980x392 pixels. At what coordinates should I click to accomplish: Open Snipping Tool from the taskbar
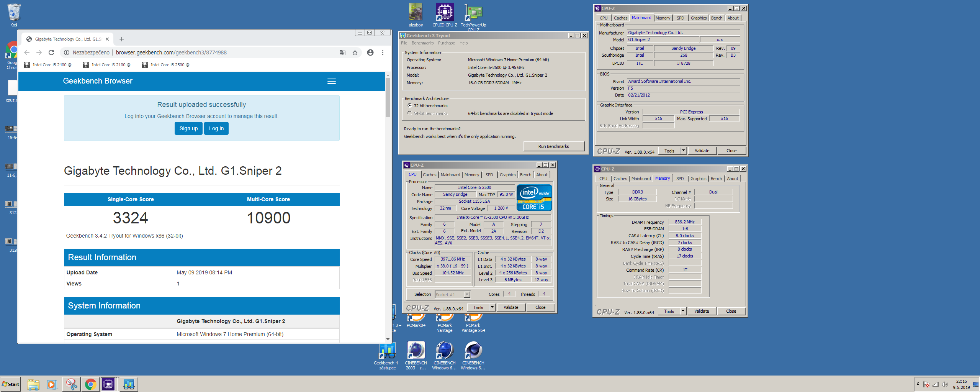[71, 384]
